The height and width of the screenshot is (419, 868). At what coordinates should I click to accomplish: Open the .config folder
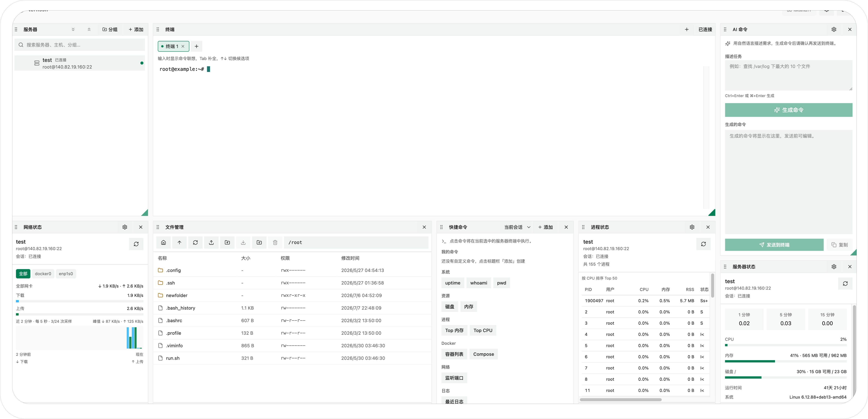point(292,270)
